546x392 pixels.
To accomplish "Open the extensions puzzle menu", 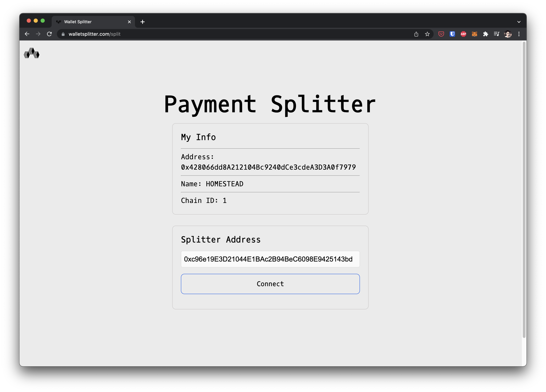I will 485,34.
